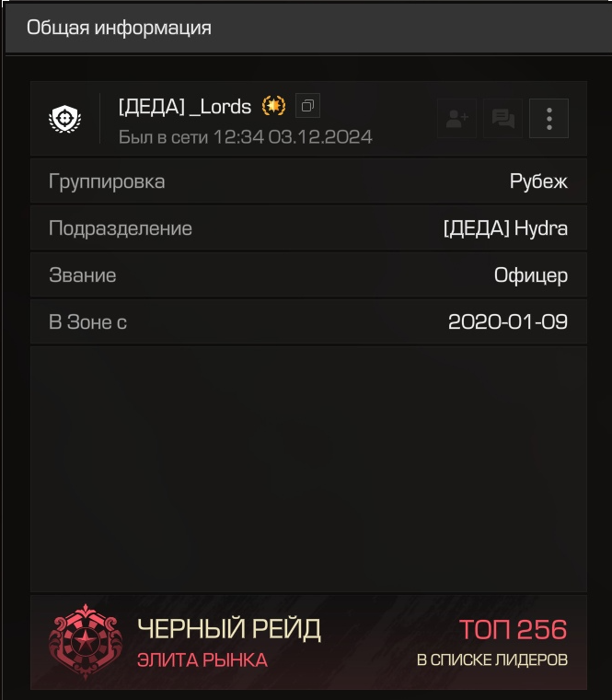Click the ТОП 256 leaderboard rank
This screenshot has width=612, height=700.
[x=513, y=629]
